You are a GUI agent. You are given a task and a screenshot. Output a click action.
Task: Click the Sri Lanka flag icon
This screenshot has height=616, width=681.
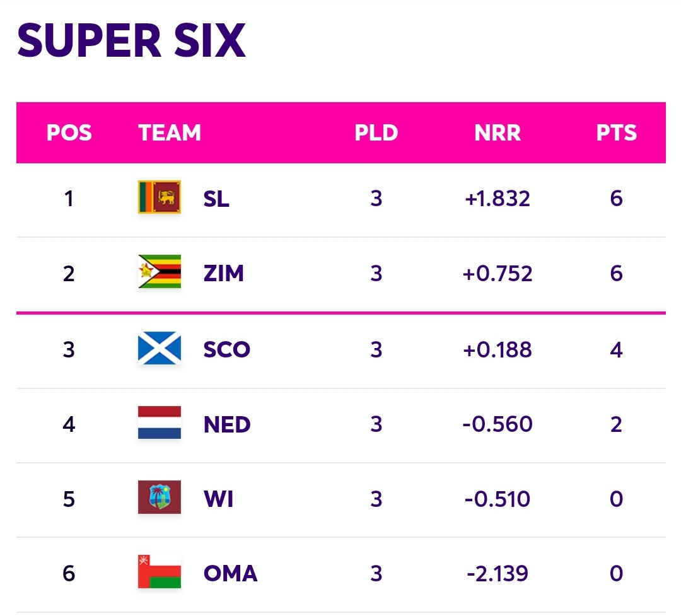click(160, 197)
